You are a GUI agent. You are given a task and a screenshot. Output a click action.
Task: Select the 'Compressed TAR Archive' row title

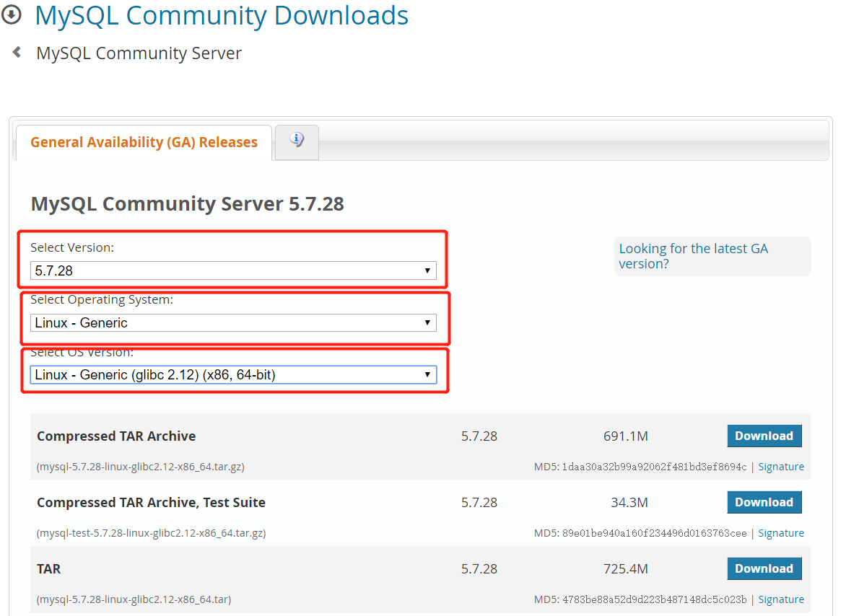(x=116, y=436)
